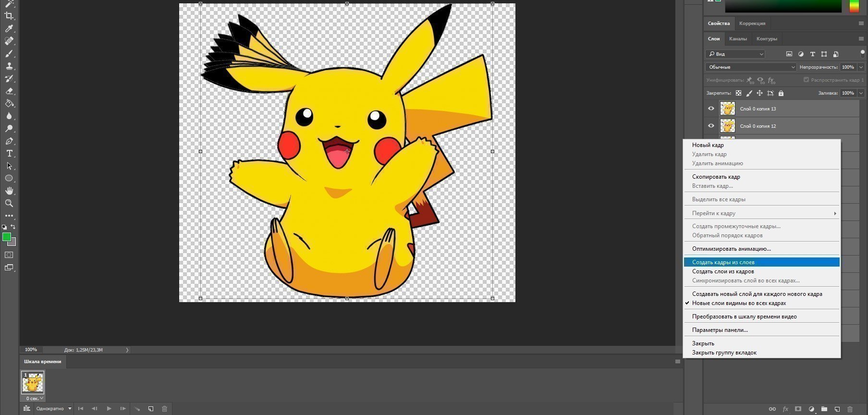Select the Hand tool

pos(9,191)
